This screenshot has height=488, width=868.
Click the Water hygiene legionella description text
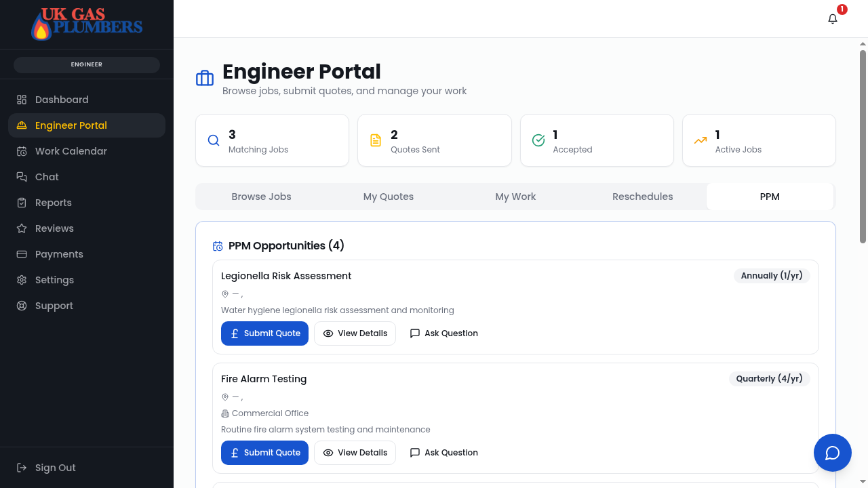pyautogui.click(x=338, y=310)
